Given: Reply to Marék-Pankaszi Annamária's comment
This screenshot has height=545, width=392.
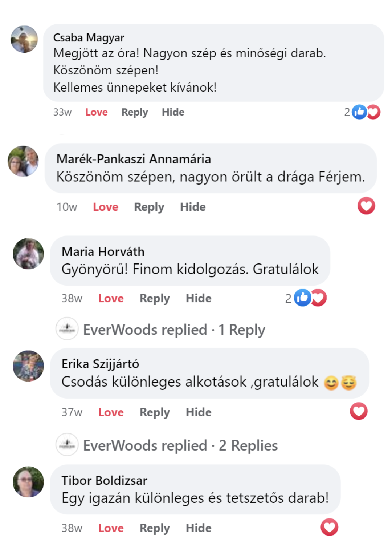Looking at the screenshot, I should (149, 207).
